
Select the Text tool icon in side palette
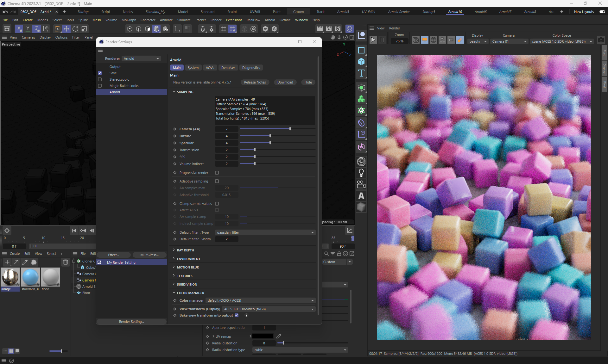point(361,73)
